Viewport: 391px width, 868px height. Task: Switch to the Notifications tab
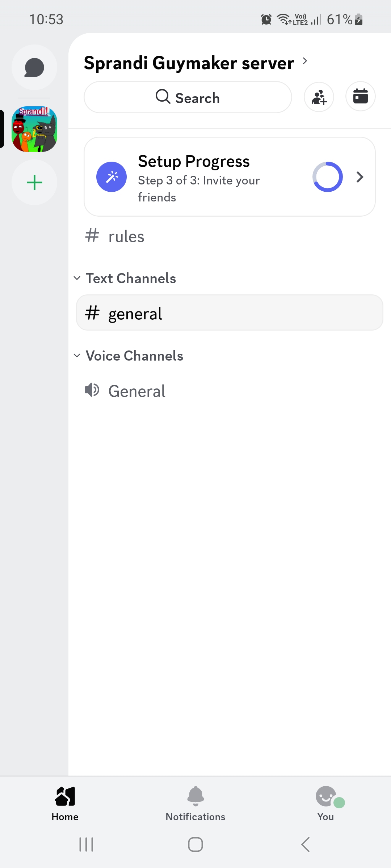tap(195, 802)
